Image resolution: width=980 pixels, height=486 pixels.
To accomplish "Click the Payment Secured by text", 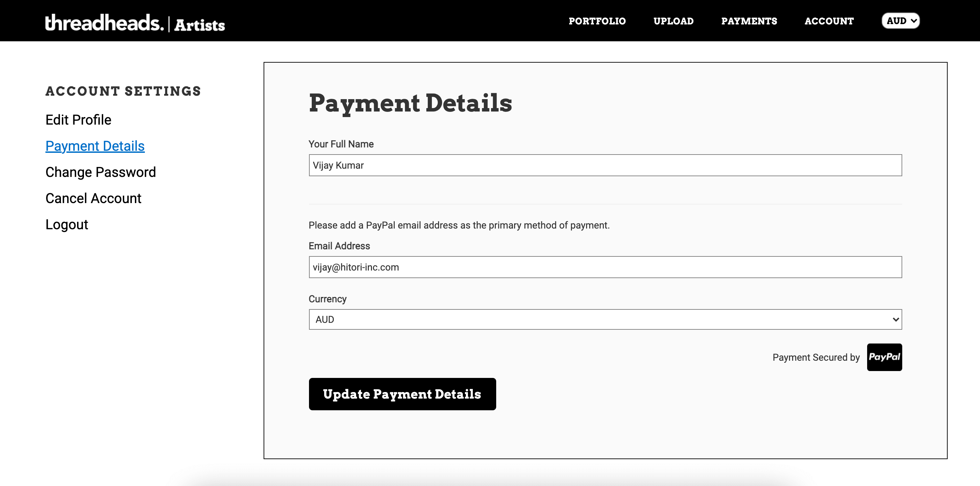I will (x=816, y=357).
